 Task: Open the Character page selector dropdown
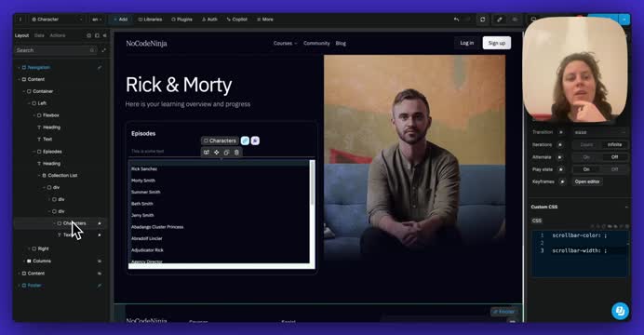[57, 20]
